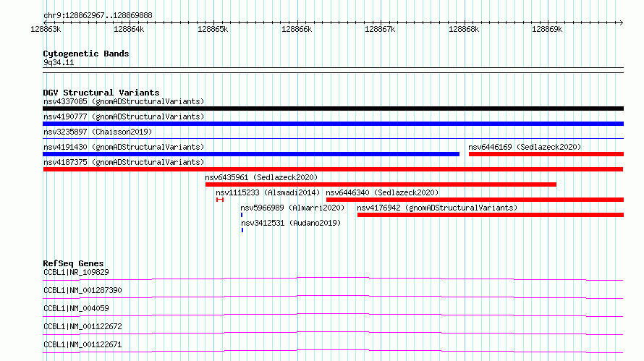Screen dimensions: 644x361
Task: Open variant label nsv4187375 (gnomADStructuralVariants)
Action: pyautogui.click(x=124, y=162)
